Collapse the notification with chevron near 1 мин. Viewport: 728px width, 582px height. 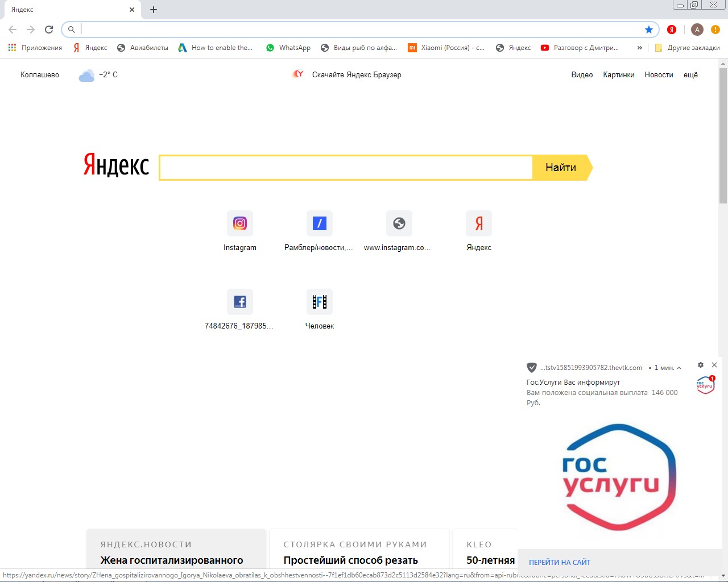679,368
